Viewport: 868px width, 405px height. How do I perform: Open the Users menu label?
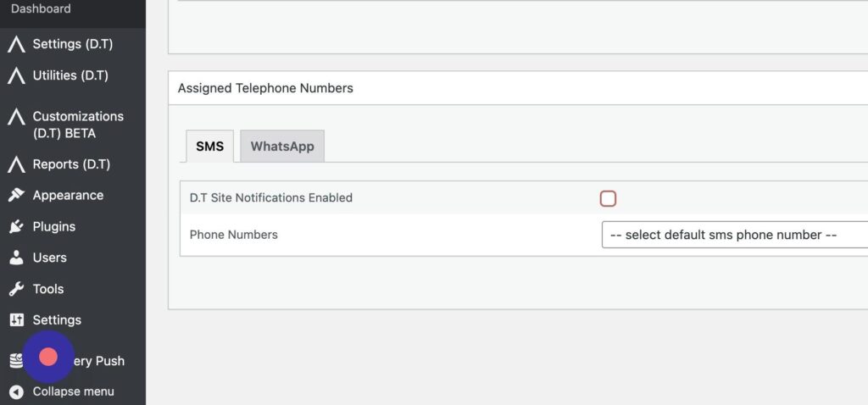(50, 258)
